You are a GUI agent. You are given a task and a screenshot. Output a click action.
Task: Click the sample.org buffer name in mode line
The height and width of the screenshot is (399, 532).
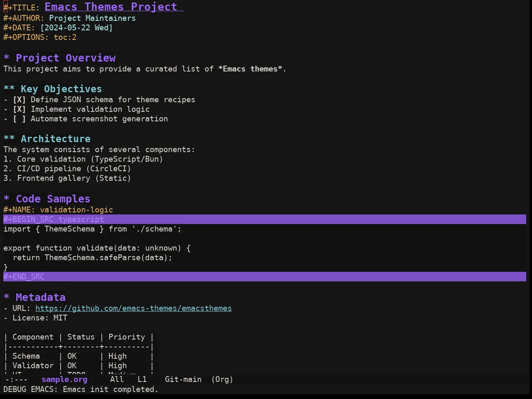pyautogui.click(x=64, y=379)
